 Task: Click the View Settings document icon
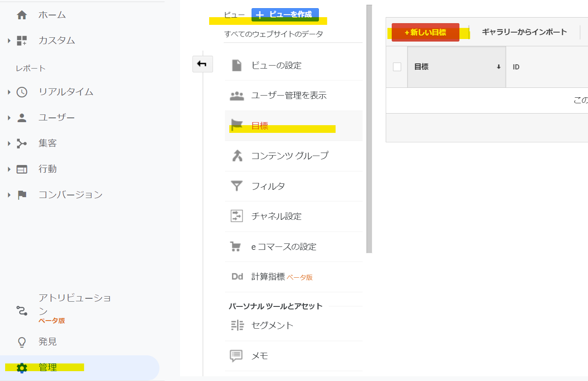pos(237,66)
